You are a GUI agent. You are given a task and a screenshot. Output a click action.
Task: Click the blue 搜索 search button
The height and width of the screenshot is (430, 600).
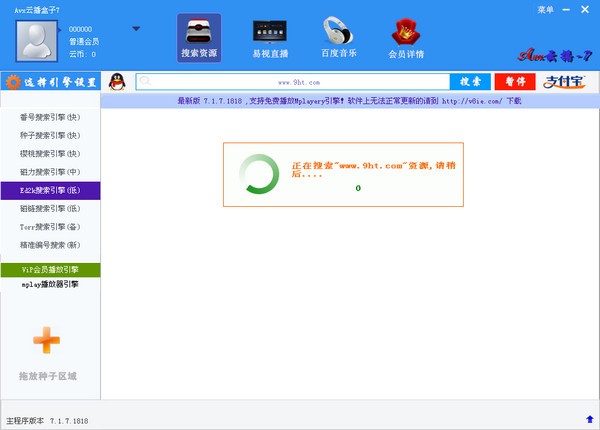(x=470, y=82)
